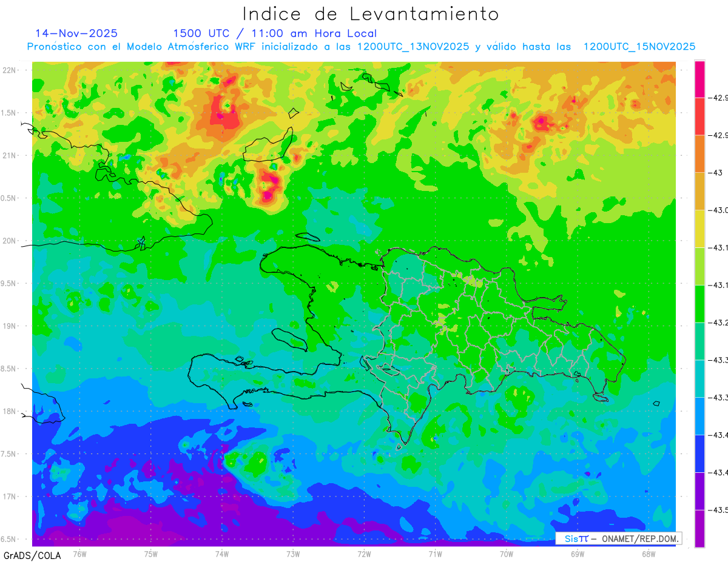Pick the bright green colorbar segment
This screenshot has height=562, width=728.
point(699,304)
